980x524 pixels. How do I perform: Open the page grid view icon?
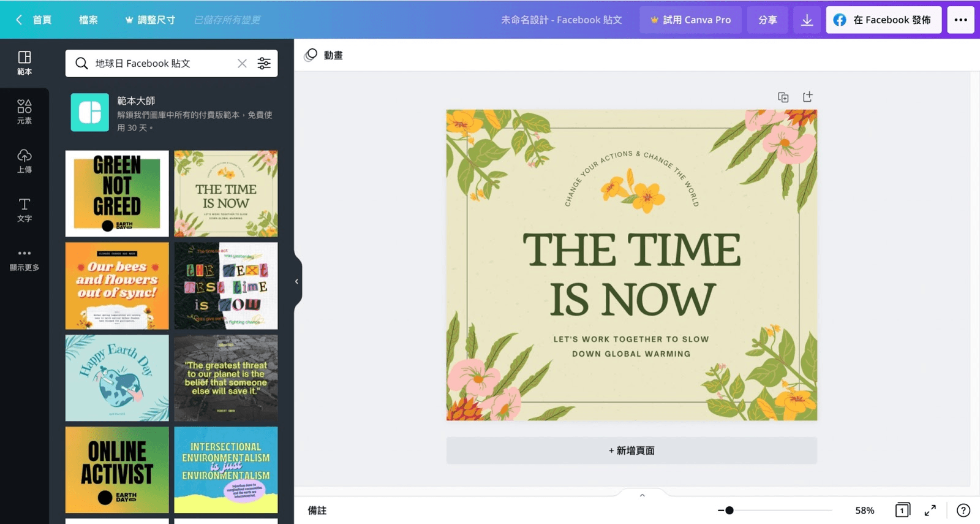tap(902, 510)
